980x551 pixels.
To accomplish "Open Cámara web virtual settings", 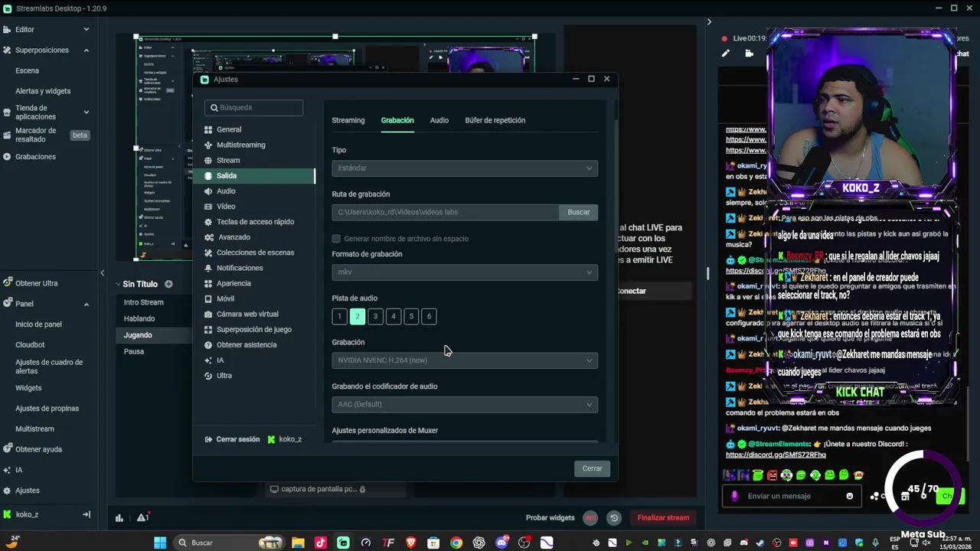I will (x=247, y=314).
